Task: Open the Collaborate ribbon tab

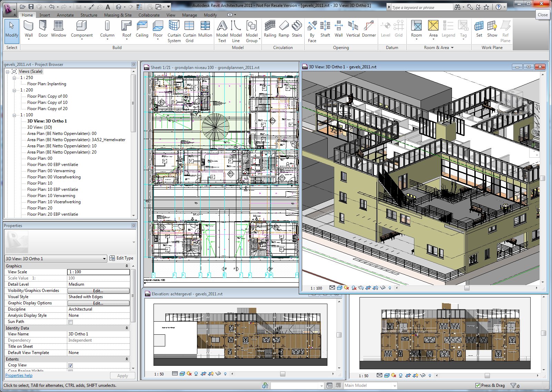Action: click(149, 15)
